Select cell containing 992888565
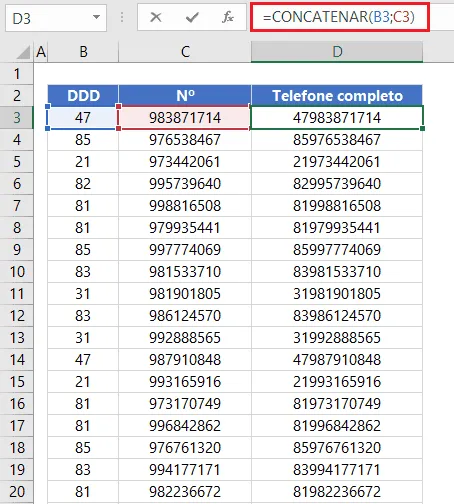Viewport: 454px width, 504px height. point(185,338)
